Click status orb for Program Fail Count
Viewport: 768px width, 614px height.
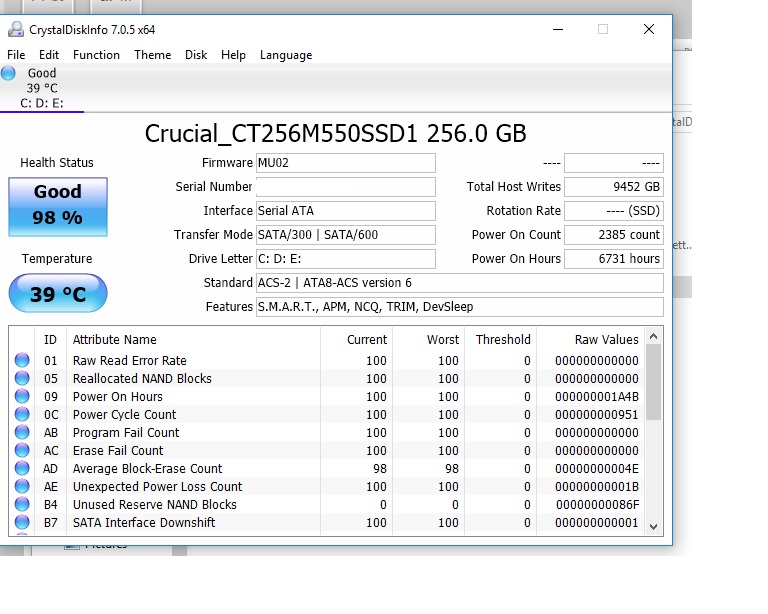point(22,432)
